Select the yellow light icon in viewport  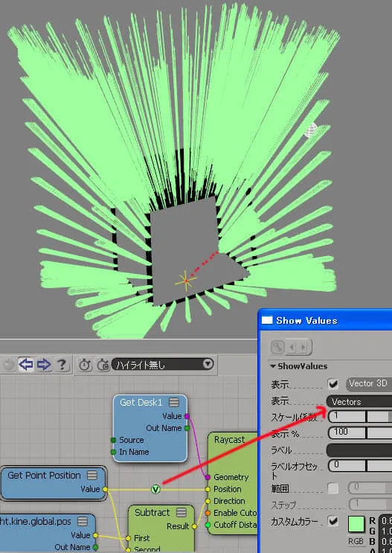185,281
